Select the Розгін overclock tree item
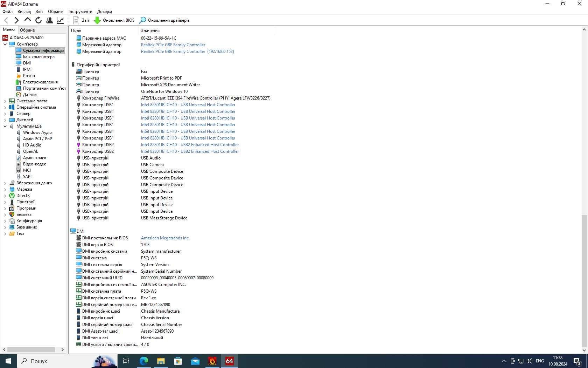This screenshot has height=368, width=588. (x=29, y=76)
